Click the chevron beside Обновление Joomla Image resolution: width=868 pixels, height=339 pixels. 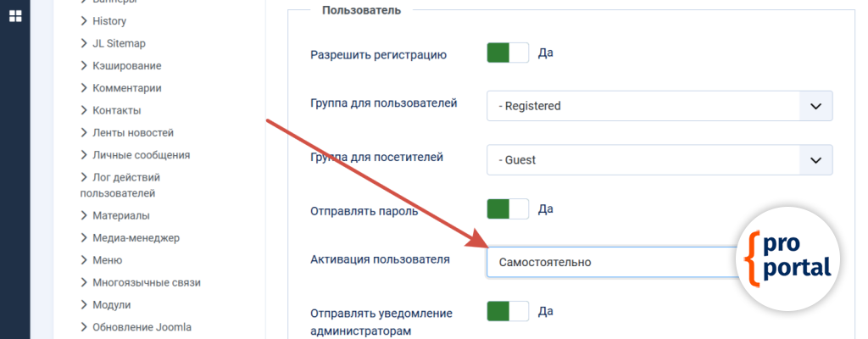[84, 327]
